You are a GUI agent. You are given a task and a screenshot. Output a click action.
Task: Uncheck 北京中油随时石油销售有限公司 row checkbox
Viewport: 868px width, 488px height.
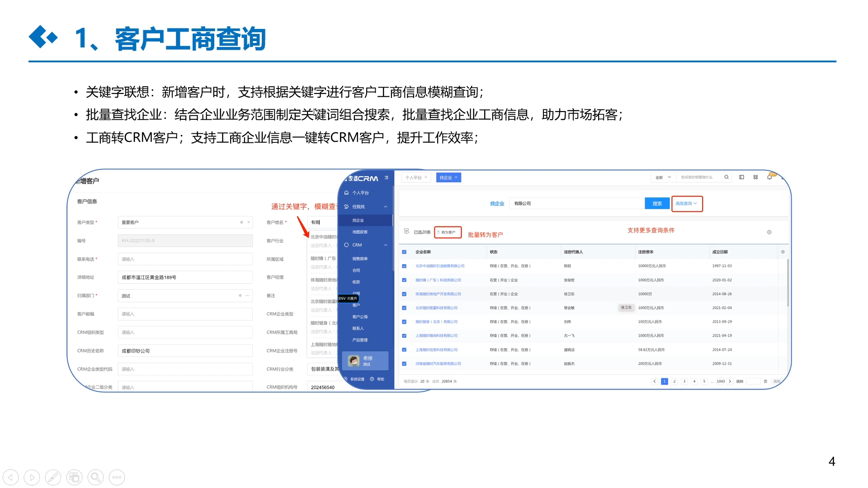pos(404,266)
